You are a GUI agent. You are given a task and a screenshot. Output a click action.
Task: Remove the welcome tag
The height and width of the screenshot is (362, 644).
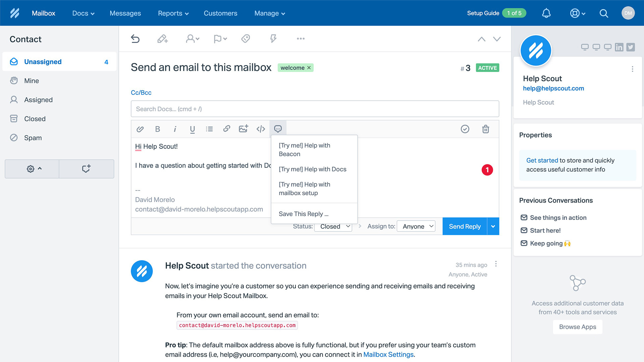click(309, 68)
